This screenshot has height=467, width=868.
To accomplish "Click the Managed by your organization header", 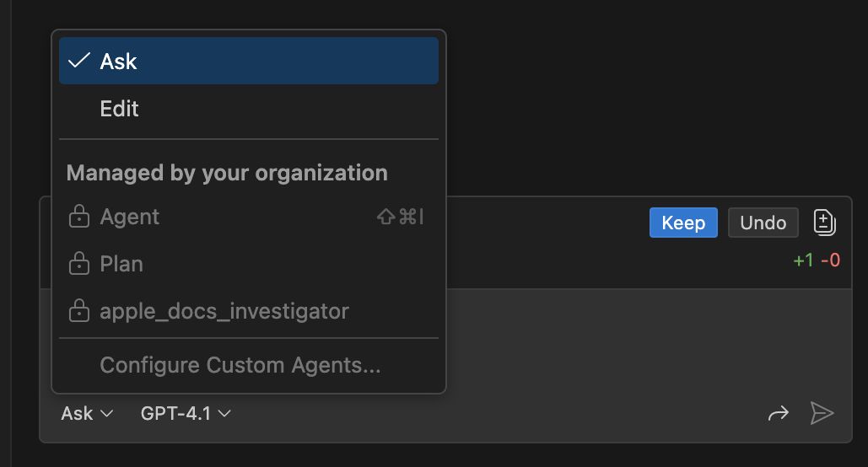I will (227, 174).
